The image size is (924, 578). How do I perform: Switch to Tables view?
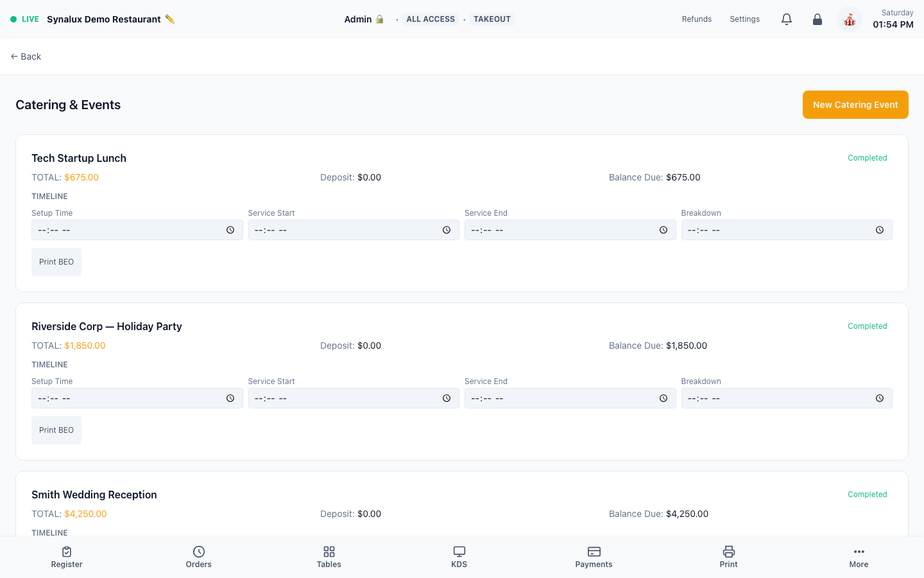tap(329, 557)
